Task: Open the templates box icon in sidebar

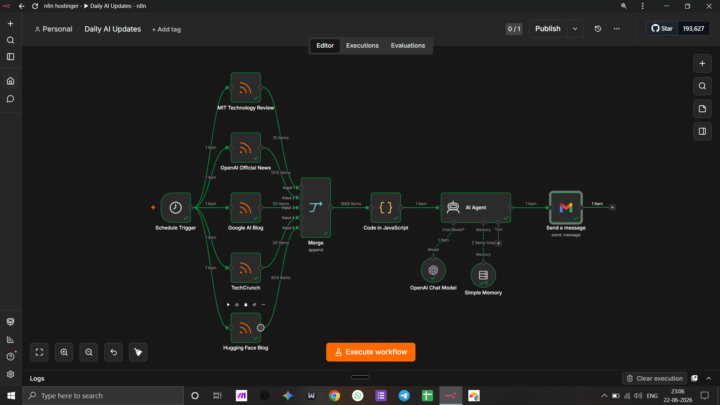Action: (x=11, y=322)
